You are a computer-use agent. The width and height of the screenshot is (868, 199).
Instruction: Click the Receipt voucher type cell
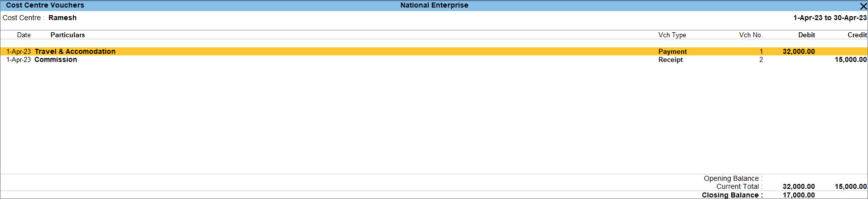[x=670, y=59]
